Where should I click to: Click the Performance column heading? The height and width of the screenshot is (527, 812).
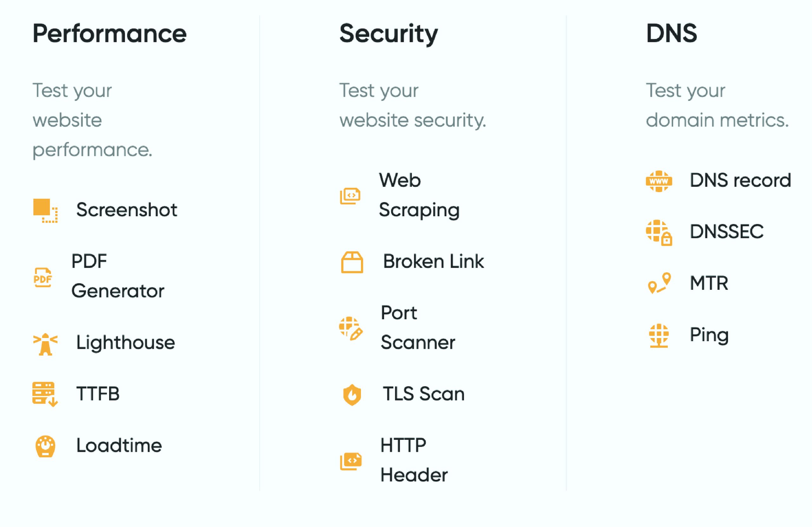(109, 33)
